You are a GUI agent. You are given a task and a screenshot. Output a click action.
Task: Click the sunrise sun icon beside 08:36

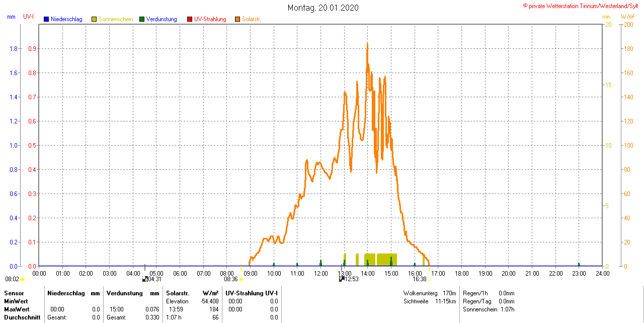[x=241, y=279]
